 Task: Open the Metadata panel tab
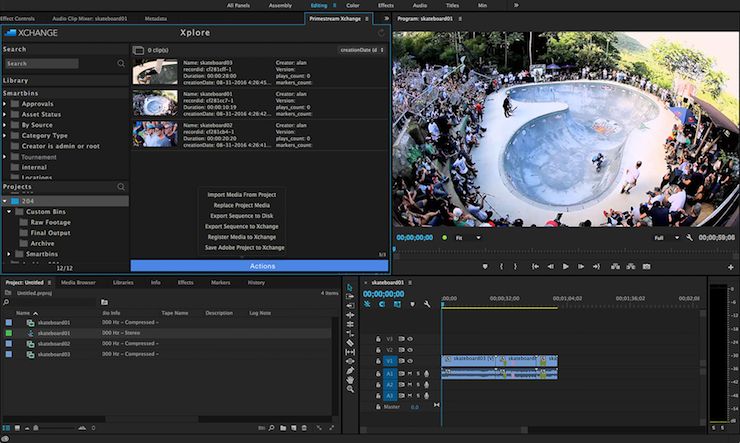pyautogui.click(x=156, y=19)
